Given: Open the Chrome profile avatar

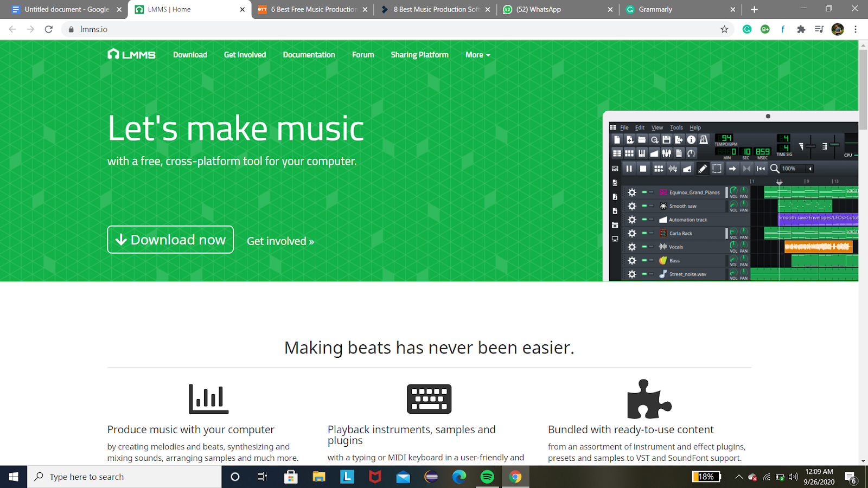Looking at the screenshot, I should [838, 29].
